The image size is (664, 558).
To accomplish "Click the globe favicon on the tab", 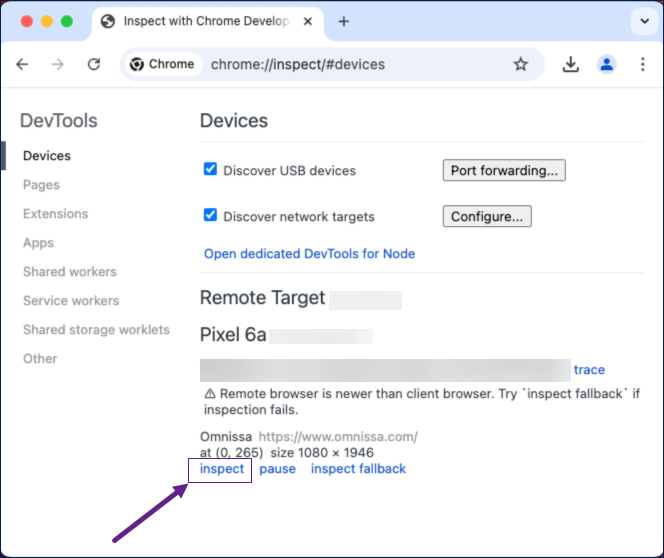I will coord(108,21).
